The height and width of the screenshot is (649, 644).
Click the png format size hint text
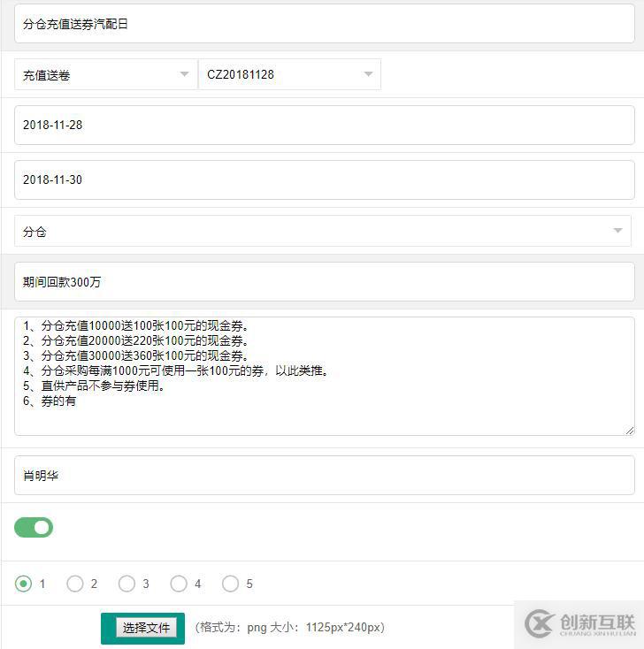290,628
